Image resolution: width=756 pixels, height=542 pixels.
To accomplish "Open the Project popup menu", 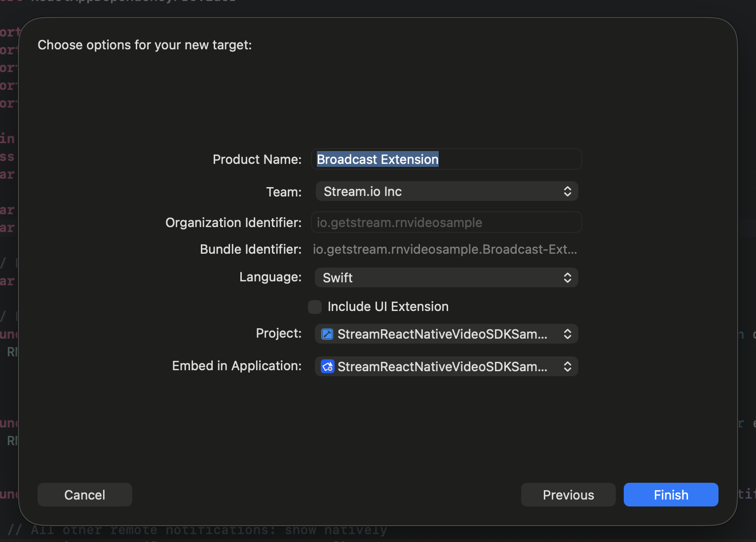I will point(447,334).
